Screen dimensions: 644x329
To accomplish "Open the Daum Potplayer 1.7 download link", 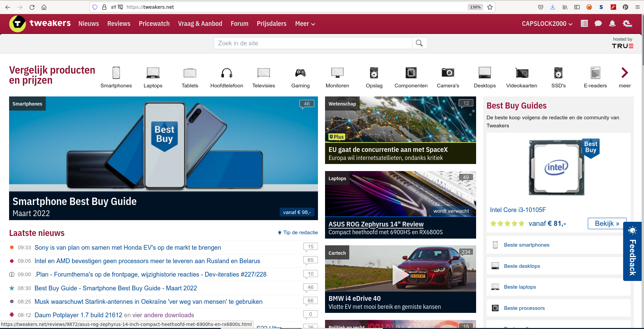I will [x=78, y=315].
